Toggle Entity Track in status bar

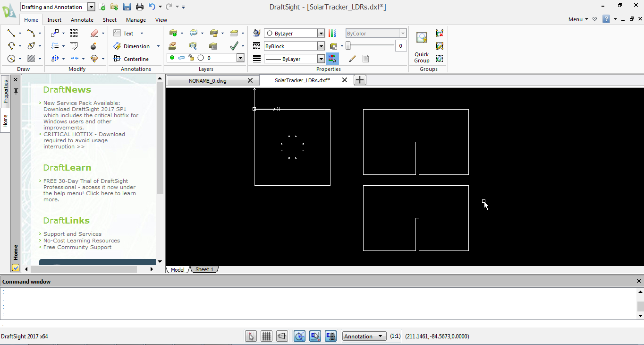coord(331,336)
